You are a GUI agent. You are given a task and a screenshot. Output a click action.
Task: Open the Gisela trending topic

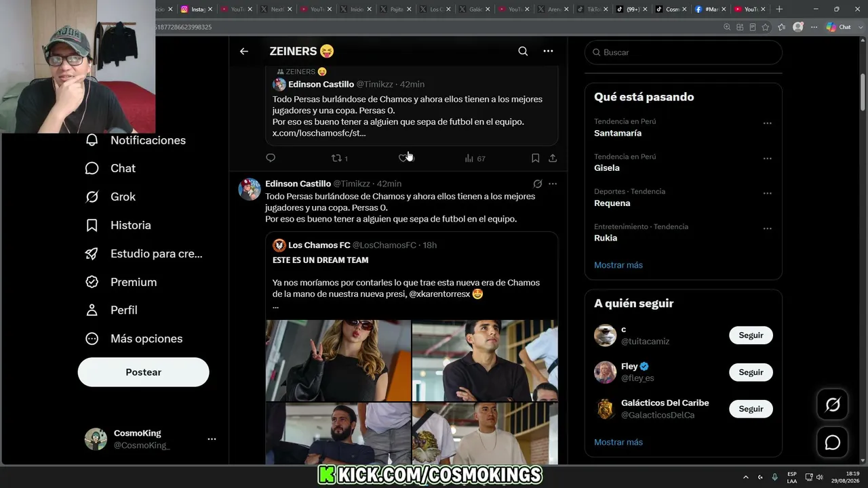tap(607, 168)
